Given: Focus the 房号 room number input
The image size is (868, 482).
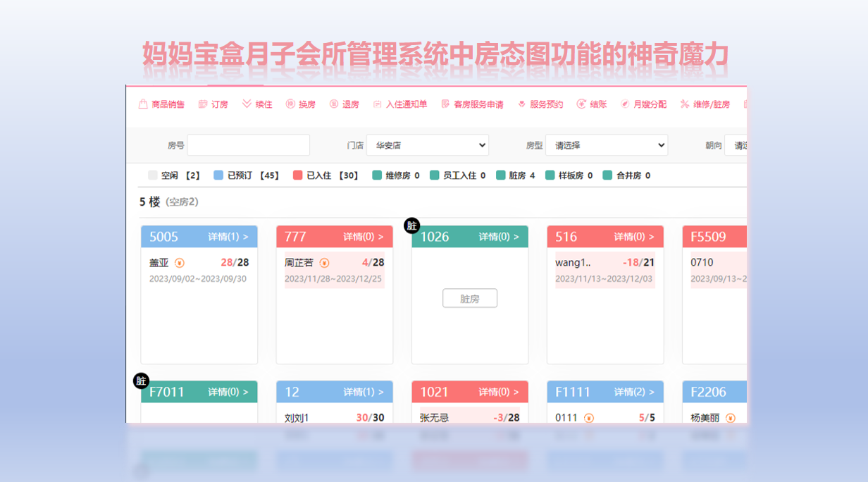Looking at the screenshot, I should pos(248,145).
